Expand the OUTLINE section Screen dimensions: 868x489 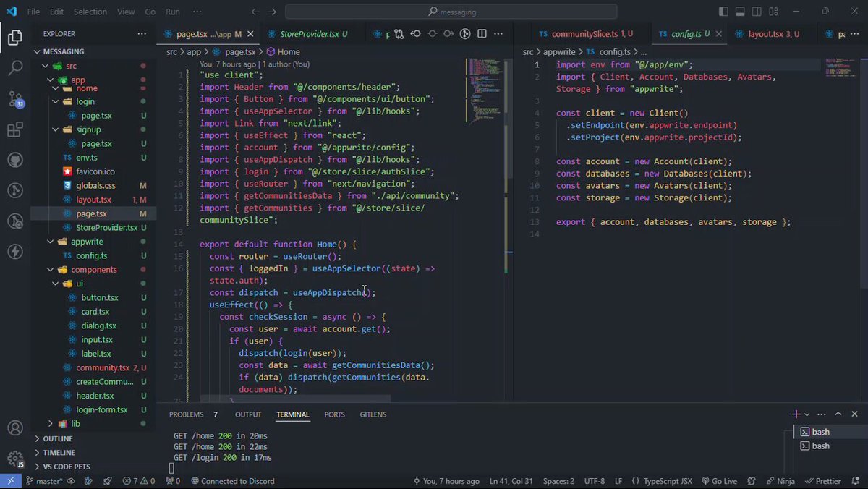(x=58, y=438)
